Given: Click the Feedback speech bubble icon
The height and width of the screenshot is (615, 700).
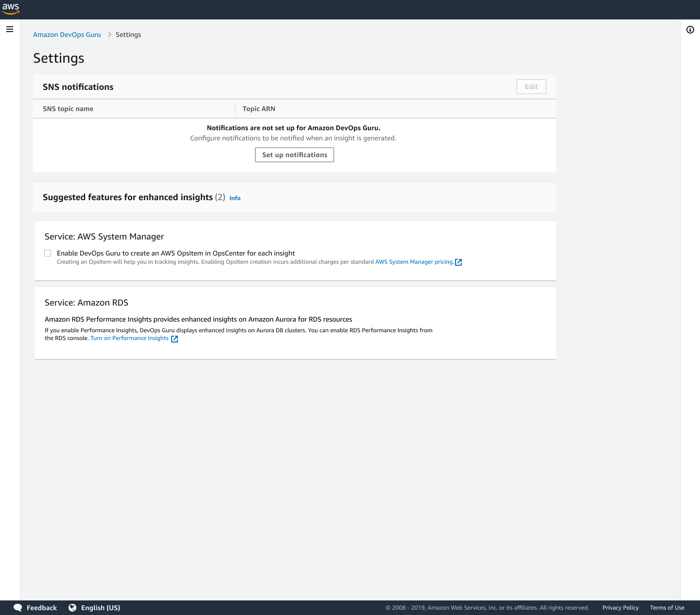Looking at the screenshot, I should (18, 608).
